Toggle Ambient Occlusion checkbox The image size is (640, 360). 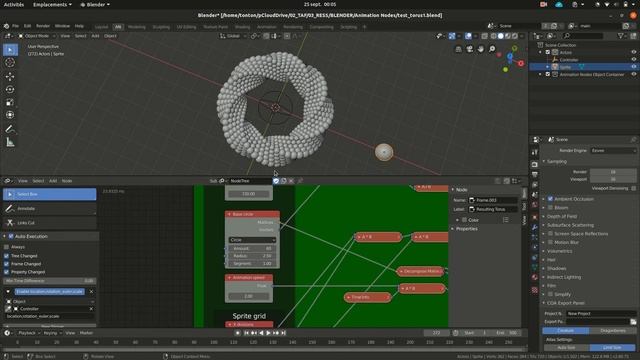[x=550, y=199]
